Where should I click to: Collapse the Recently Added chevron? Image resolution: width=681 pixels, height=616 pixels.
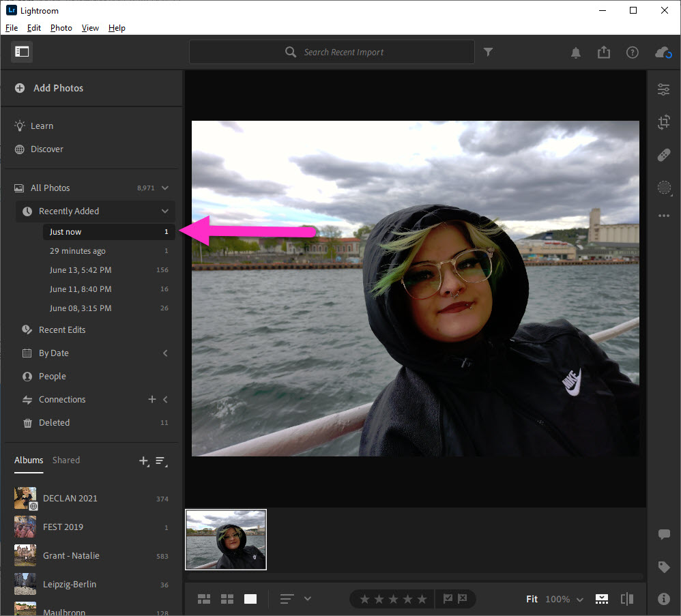click(165, 211)
